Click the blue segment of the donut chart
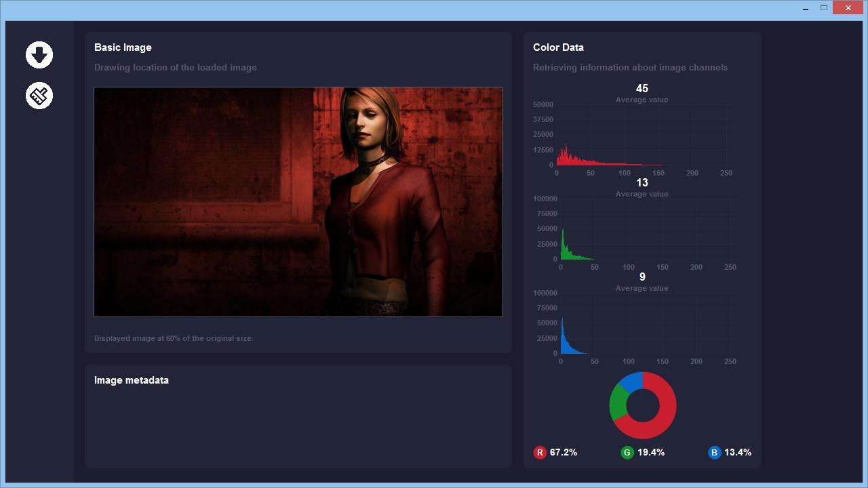The width and height of the screenshot is (868, 488). coord(632,382)
